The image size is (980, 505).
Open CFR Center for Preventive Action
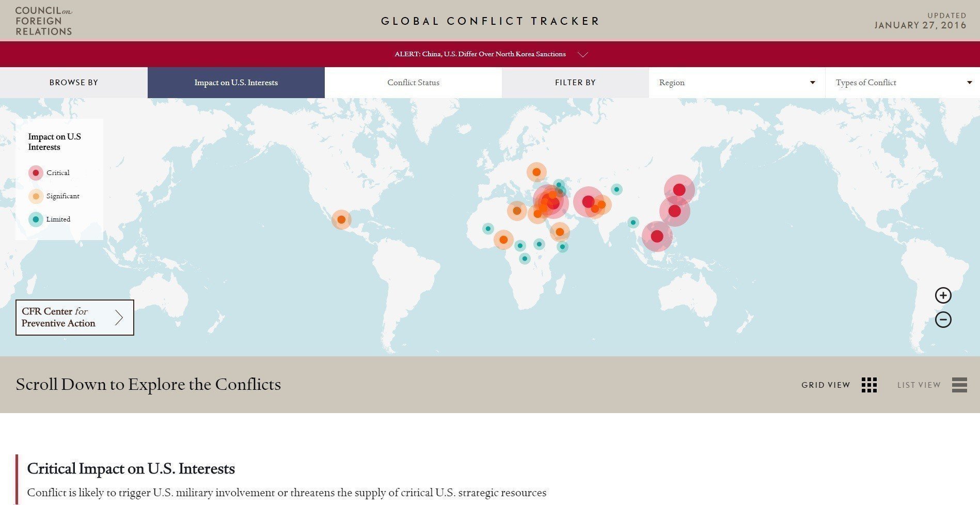pyautogui.click(x=75, y=318)
